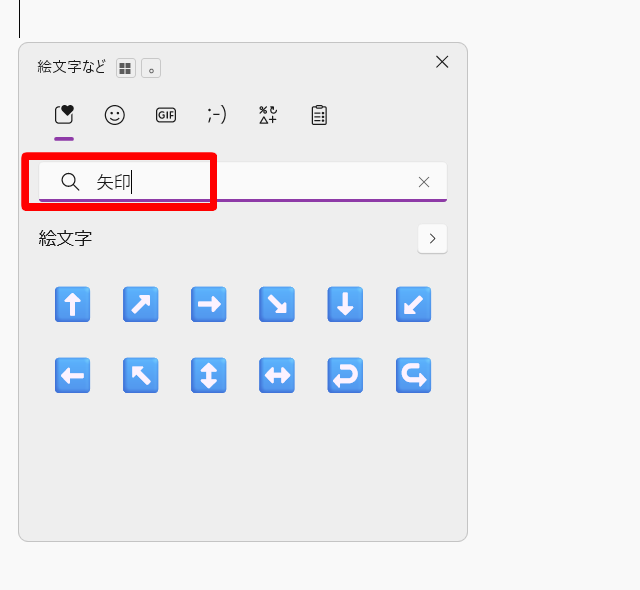Open the GIF tab
Viewport: 640px width, 590px height.
(x=166, y=115)
